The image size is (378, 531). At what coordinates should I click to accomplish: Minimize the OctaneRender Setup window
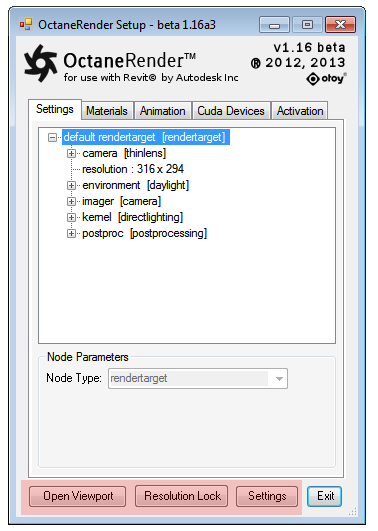[x=274, y=25]
